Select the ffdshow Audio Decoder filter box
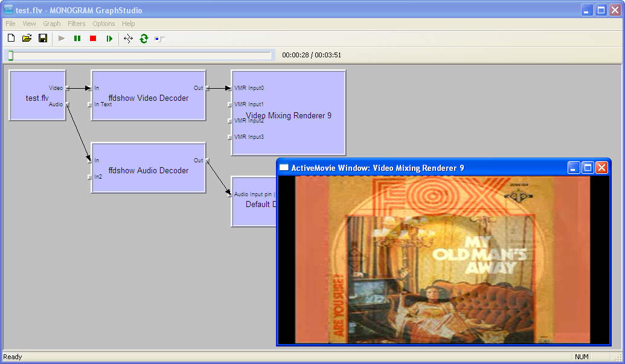The width and height of the screenshot is (625, 364). point(149,168)
